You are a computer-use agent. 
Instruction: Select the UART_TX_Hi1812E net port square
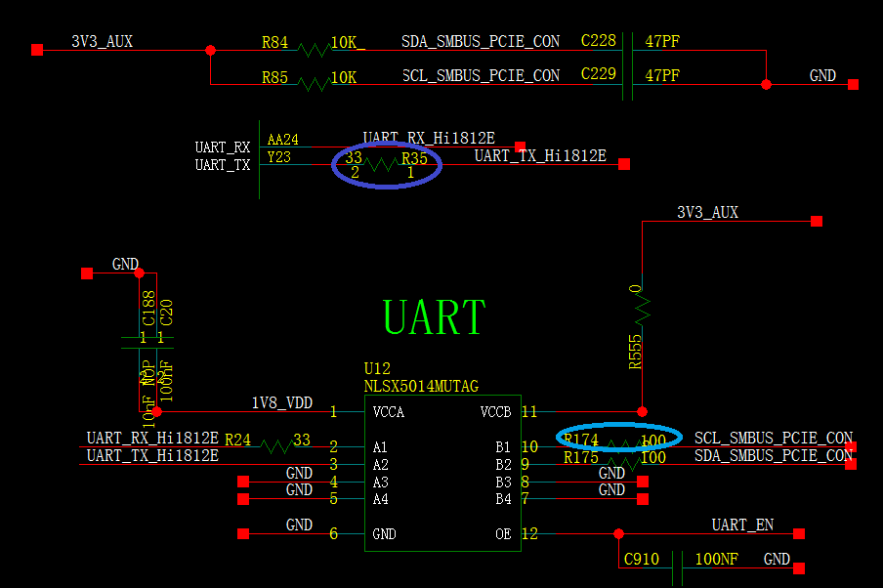point(624,164)
